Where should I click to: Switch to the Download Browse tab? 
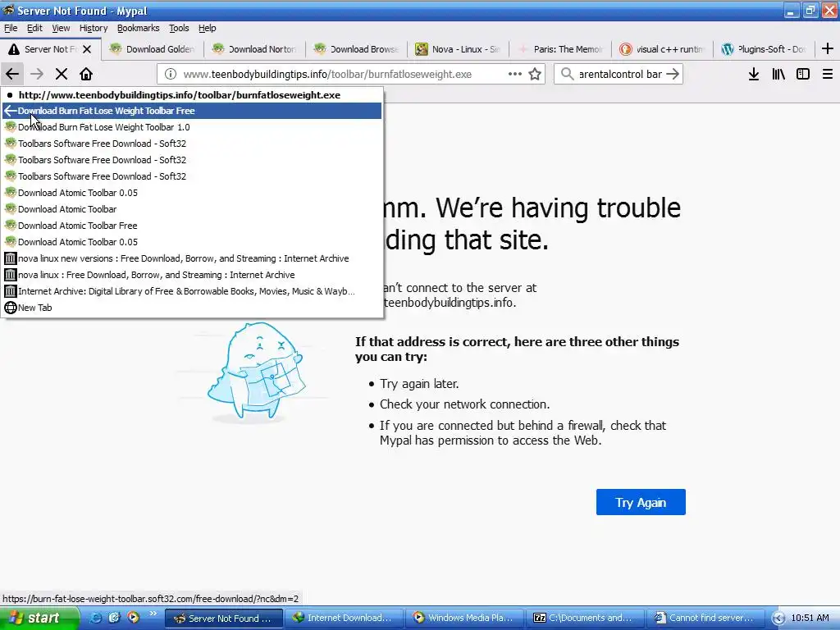[x=357, y=49]
